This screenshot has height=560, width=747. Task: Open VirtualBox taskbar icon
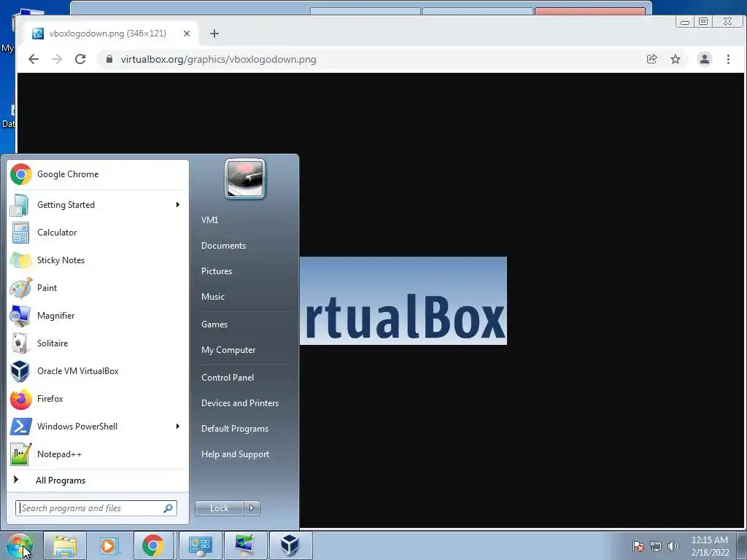pyautogui.click(x=290, y=545)
